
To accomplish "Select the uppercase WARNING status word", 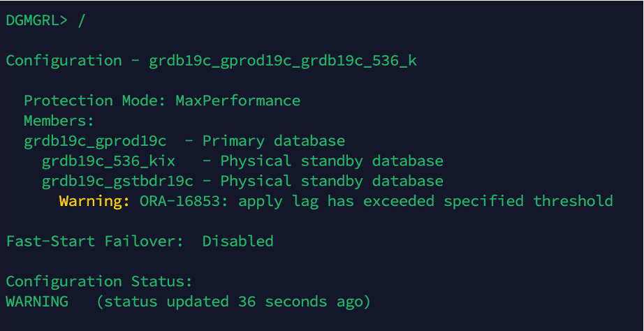I will point(36,302).
